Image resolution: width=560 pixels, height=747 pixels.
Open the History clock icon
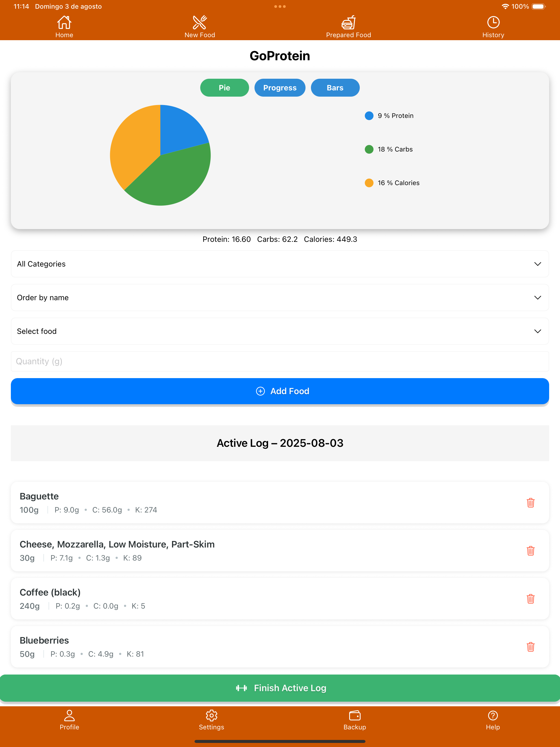point(493,22)
